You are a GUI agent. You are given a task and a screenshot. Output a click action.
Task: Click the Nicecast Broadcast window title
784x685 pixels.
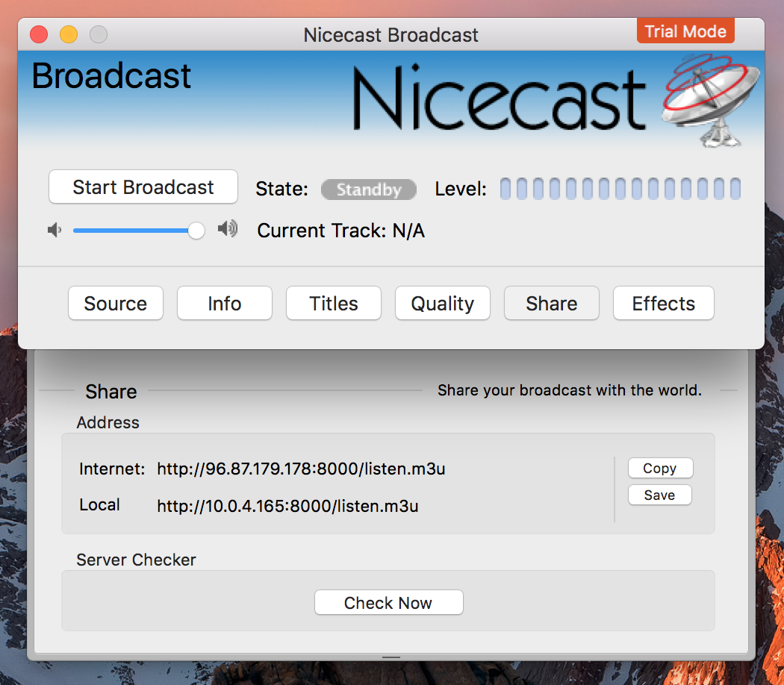pos(391,35)
